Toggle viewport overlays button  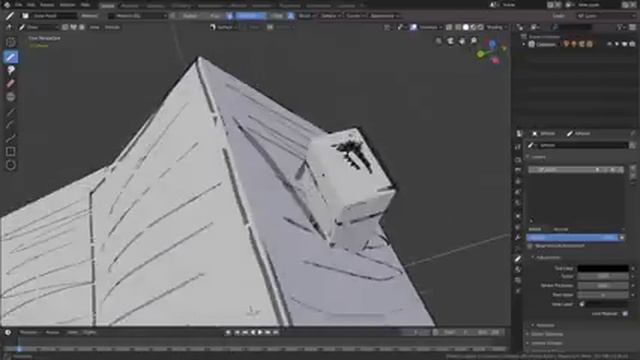coord(414,27)
